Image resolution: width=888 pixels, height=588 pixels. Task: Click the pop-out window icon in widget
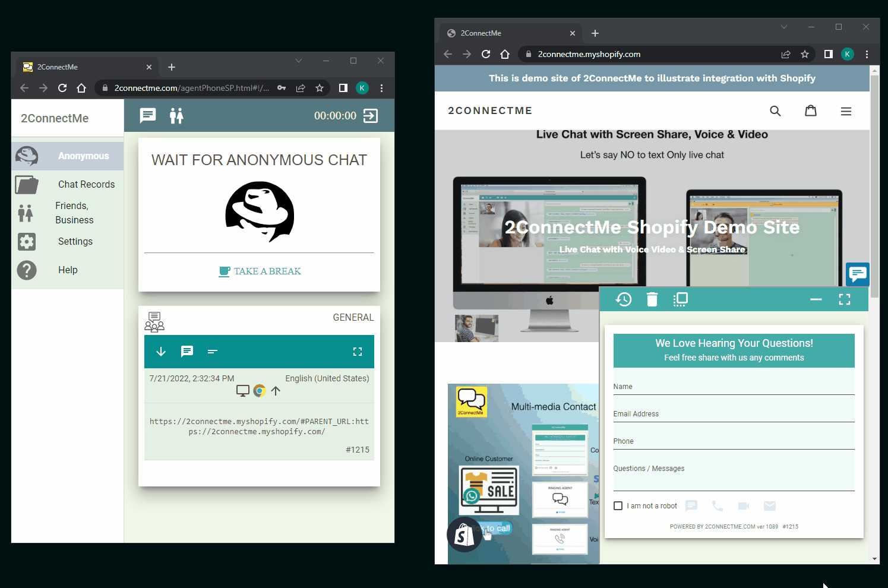[681, 299]
